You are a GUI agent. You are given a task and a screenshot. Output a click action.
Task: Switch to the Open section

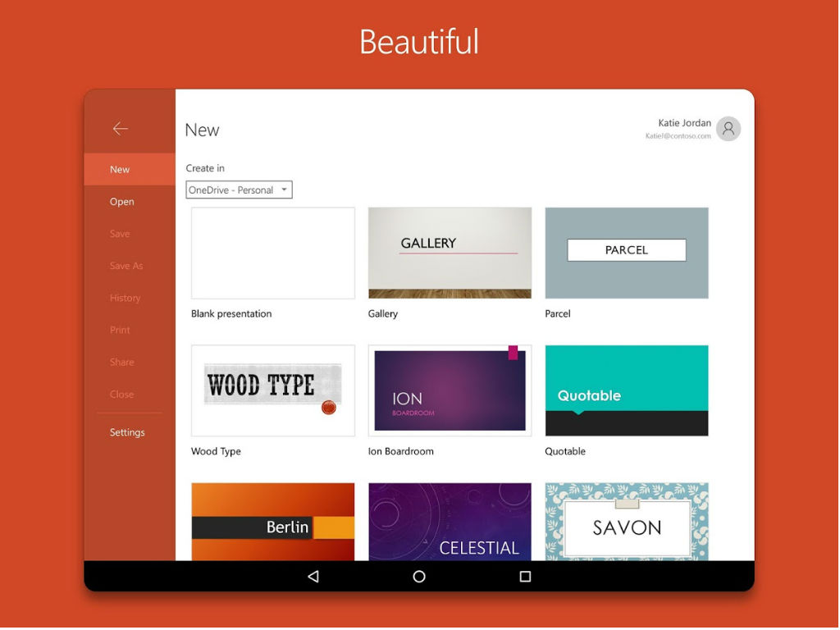click(121, 201)
